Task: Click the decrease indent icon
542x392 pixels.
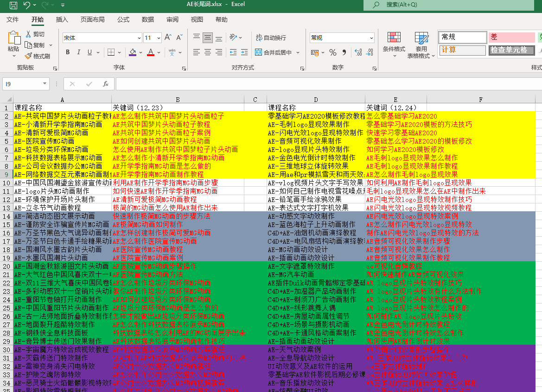Action: [233, 52]
